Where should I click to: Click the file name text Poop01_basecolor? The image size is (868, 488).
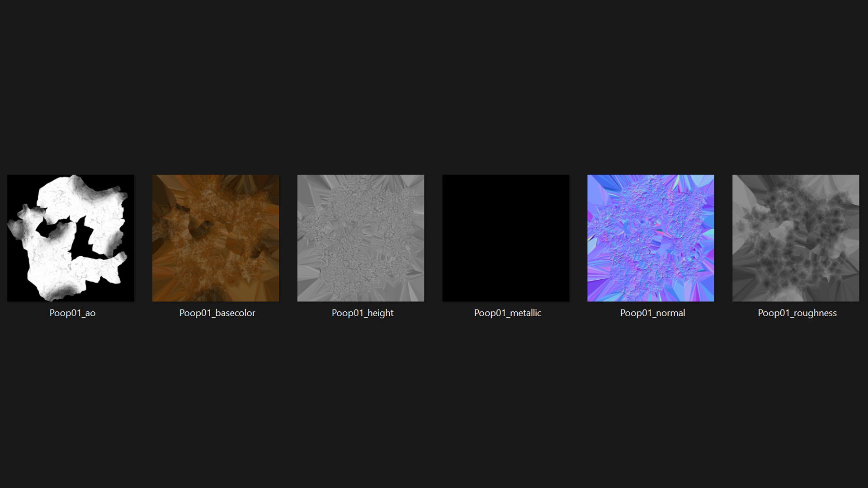(x=217, y=313)
